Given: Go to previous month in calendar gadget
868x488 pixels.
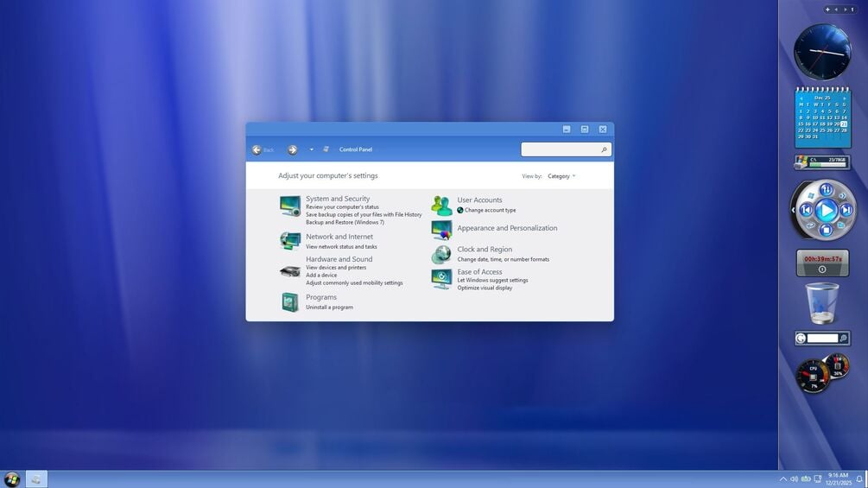Looking at the screenshot, I should [801, 98].
